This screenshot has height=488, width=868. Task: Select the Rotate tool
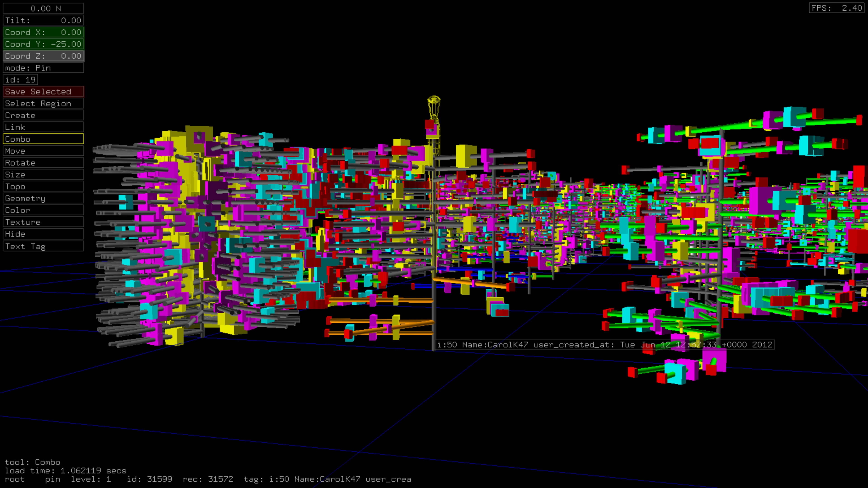point(43,163)
